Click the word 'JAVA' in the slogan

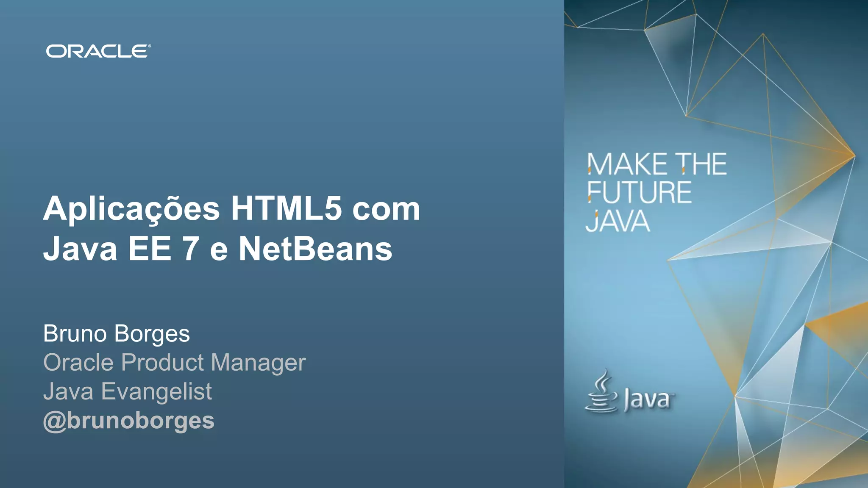(618, 221)
